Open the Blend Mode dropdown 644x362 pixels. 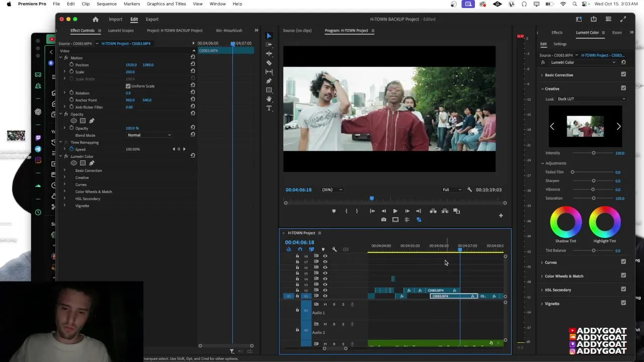[x=149, y=135]
